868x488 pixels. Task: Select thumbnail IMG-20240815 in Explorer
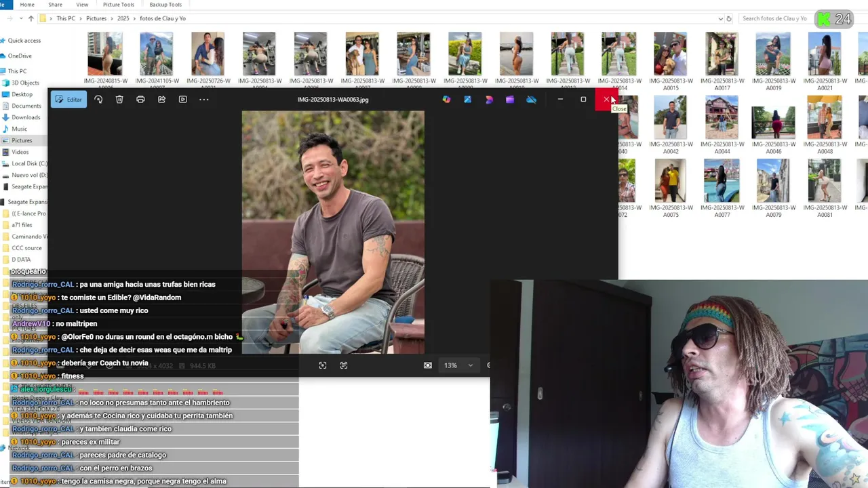(105, 54)
